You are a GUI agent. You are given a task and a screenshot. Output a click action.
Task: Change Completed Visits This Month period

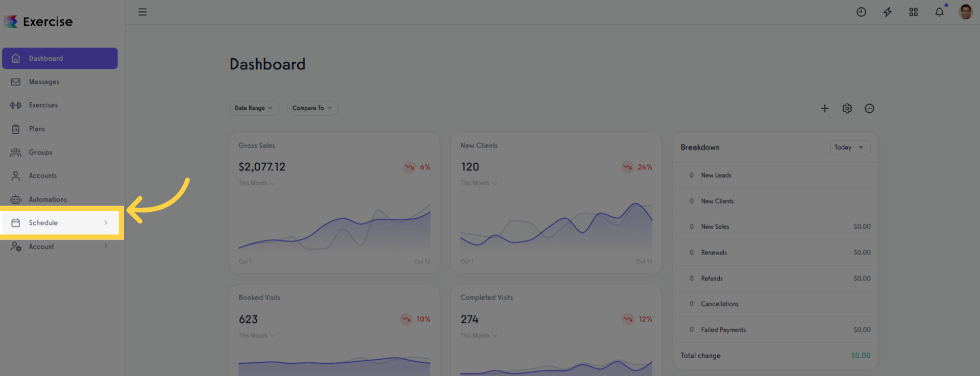click(479, 336)
